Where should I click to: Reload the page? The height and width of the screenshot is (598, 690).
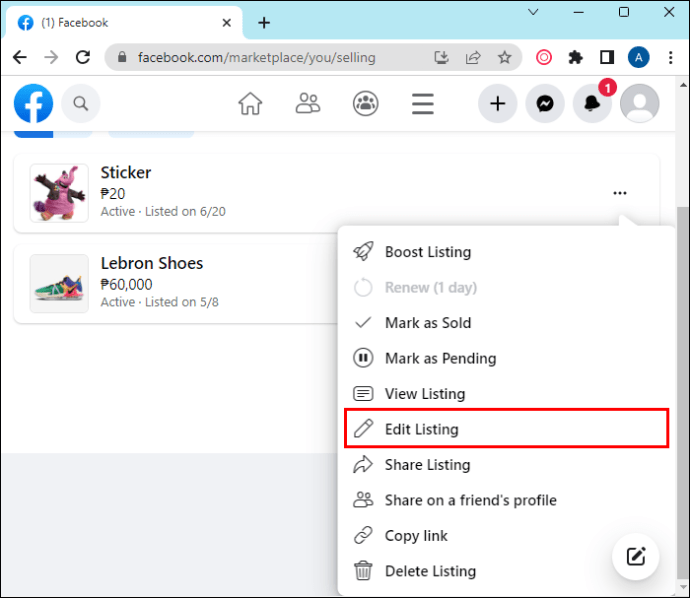coord(83,57)
